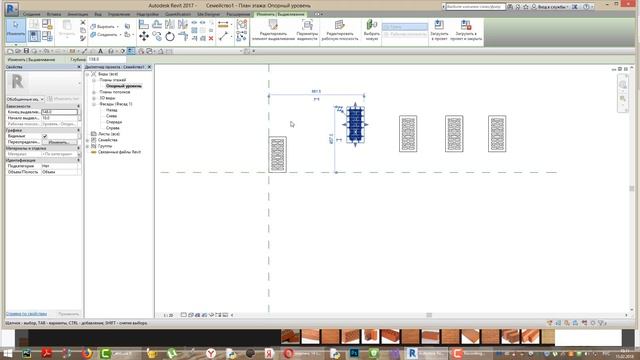Image resolution: width=640 pixels, height=360 pixels.
Task: Click the Move tool in ribbon
Action: pyautogui.click(x=144, y=37)
